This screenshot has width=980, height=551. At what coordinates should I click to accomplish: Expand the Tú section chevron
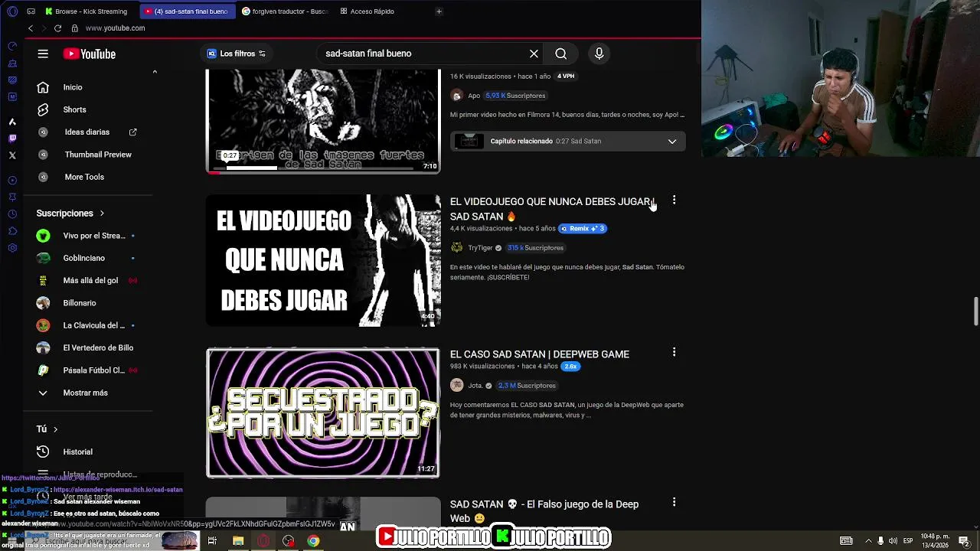pyautogui.click(x=55, y=429)
